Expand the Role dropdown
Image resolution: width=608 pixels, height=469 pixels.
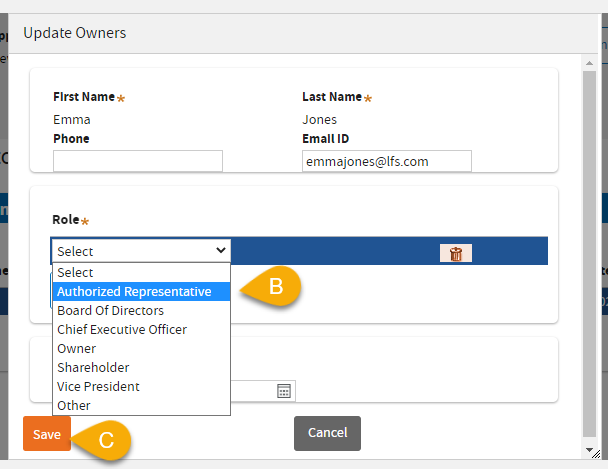tap(141, 251)
